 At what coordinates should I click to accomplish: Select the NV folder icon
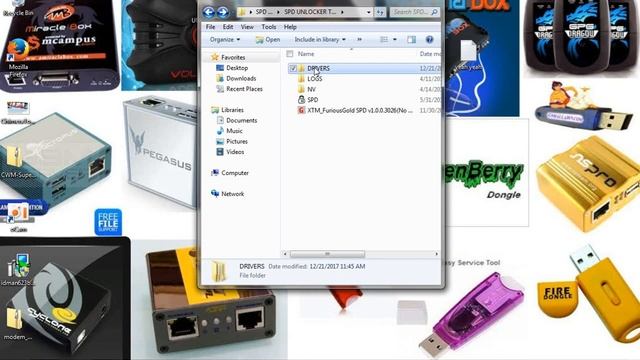301,89
